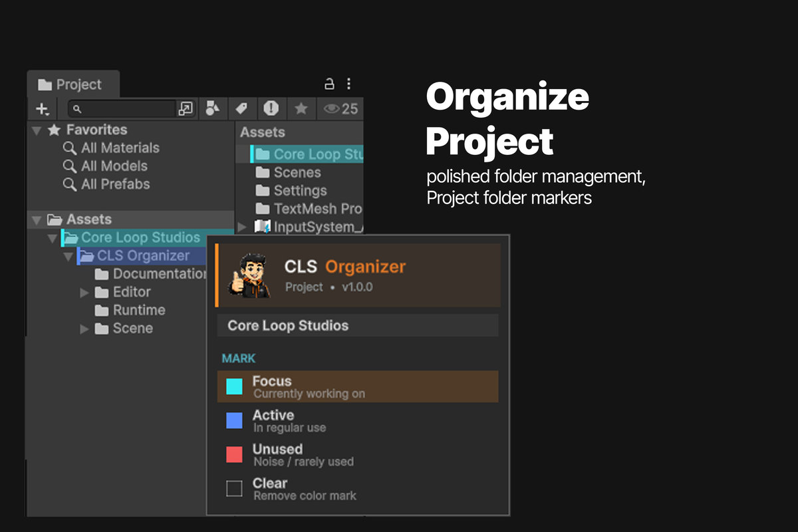Screen dimensions: 798x532
Task: Click the search by type icon
Action: 212,108
